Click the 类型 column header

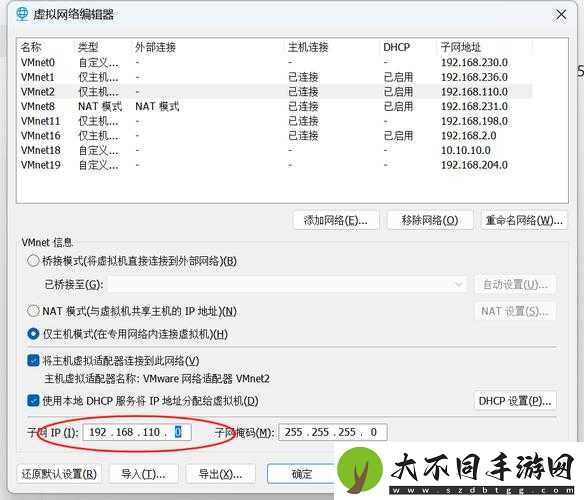88,47
